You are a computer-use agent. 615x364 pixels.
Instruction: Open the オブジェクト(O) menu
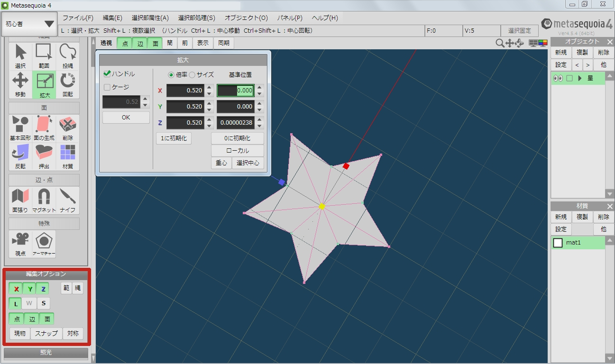click(246, 18)
